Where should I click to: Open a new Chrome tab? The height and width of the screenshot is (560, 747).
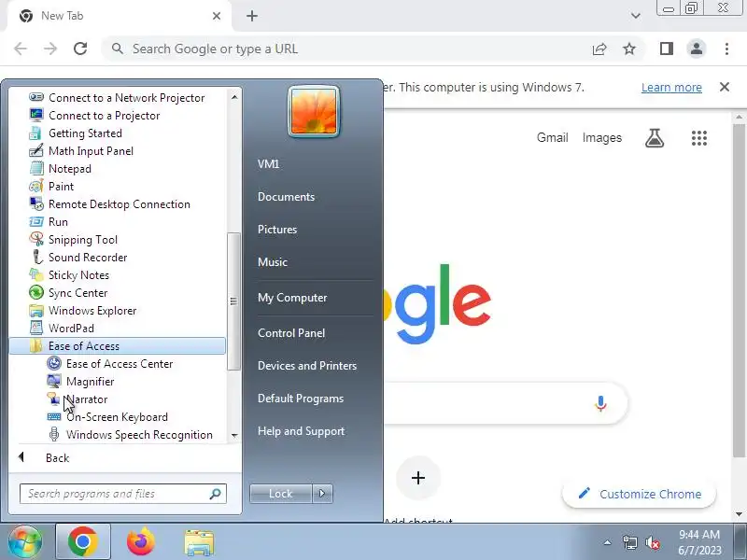[x=252, y=16]
